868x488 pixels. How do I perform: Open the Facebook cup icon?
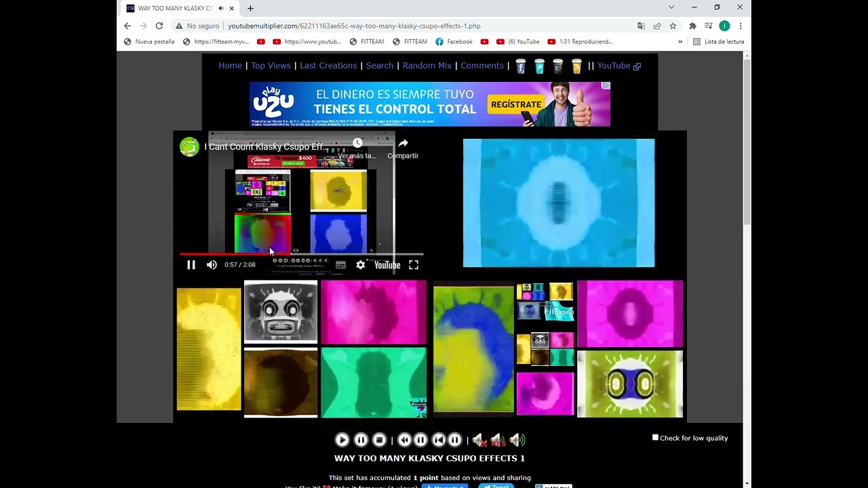click(x=521, y=66)
